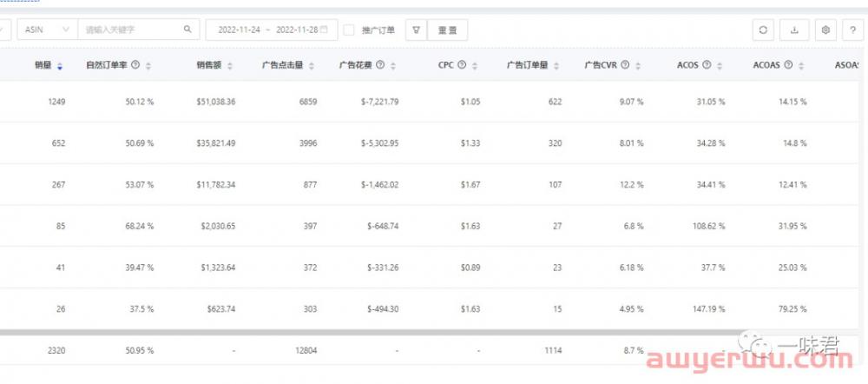Click the search magnifier icon
The width and height of the screenshot is (868, 384).
click(187, 30)
